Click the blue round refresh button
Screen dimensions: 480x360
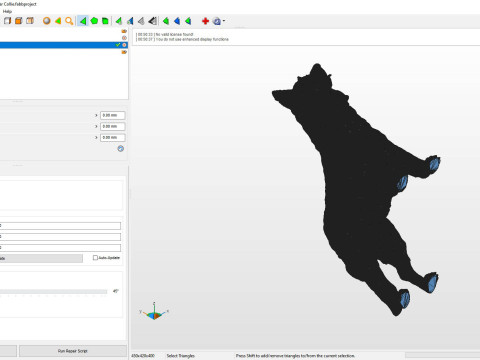121,149
